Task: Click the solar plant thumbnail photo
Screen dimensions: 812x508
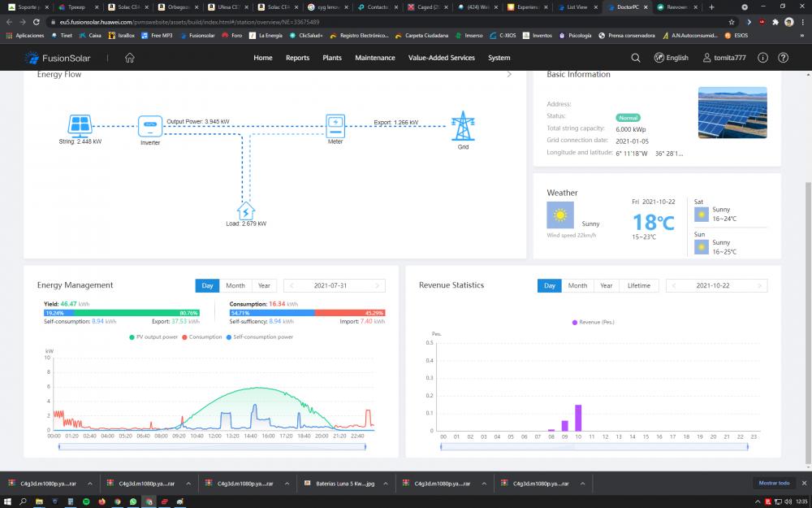Action: point(732,112)
